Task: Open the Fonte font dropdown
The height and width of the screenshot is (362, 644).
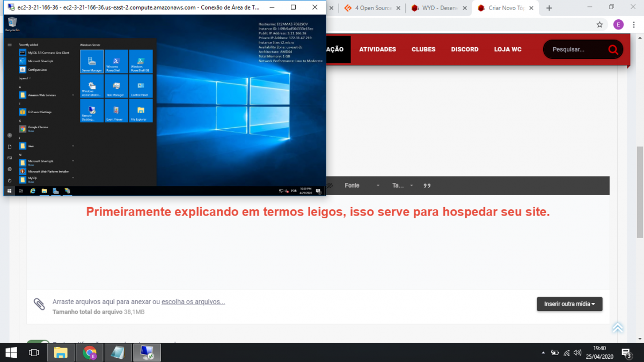Action: pyautogui.click(x=362, y=186)
